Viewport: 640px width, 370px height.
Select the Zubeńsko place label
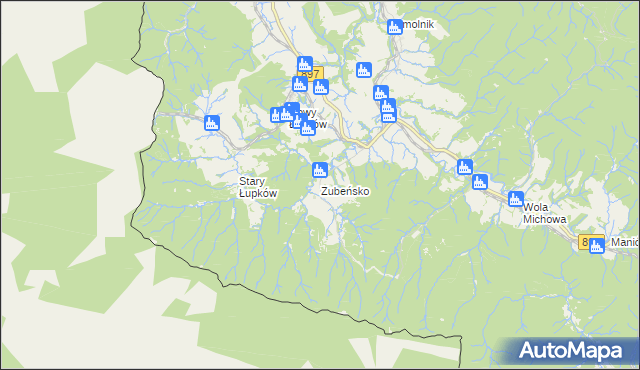coord(345,191)
